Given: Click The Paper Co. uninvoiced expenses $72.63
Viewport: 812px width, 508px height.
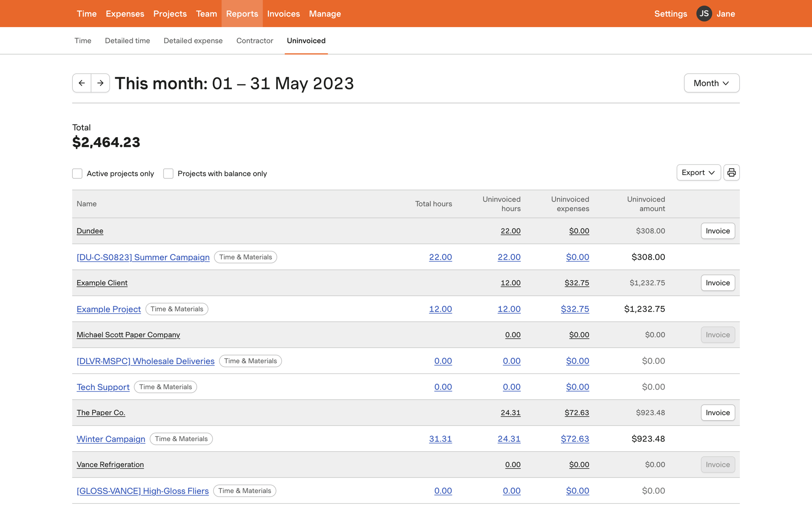Looking at the screenshot, I should coord(576,413).
